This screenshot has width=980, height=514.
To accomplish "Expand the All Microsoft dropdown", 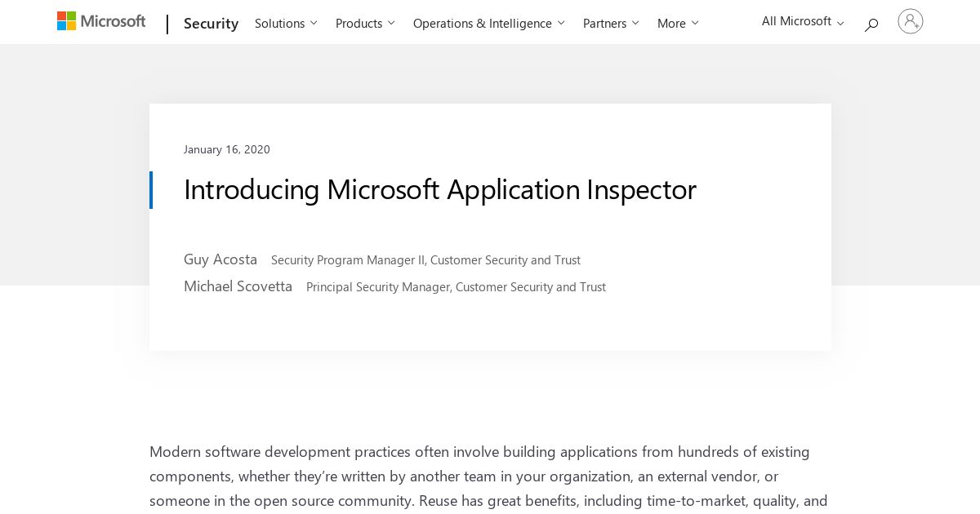I will click(803, 21).
